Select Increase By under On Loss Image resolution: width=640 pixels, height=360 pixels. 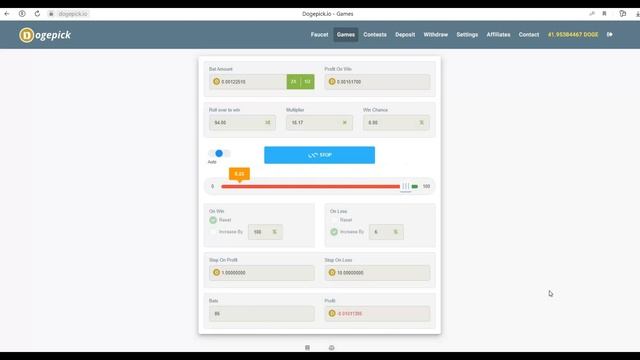point(334,232)
